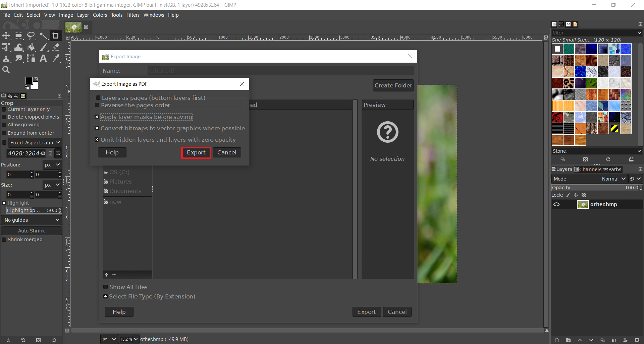This screenshot has height=344, width=644.
Task: Choose the Text tool
Action: [x=43, y=59]
